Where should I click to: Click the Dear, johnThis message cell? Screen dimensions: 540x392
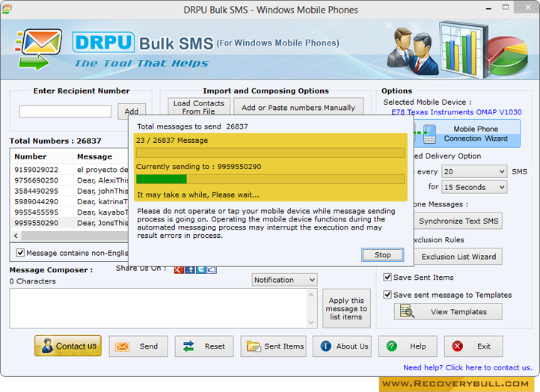tap(102, 191)
